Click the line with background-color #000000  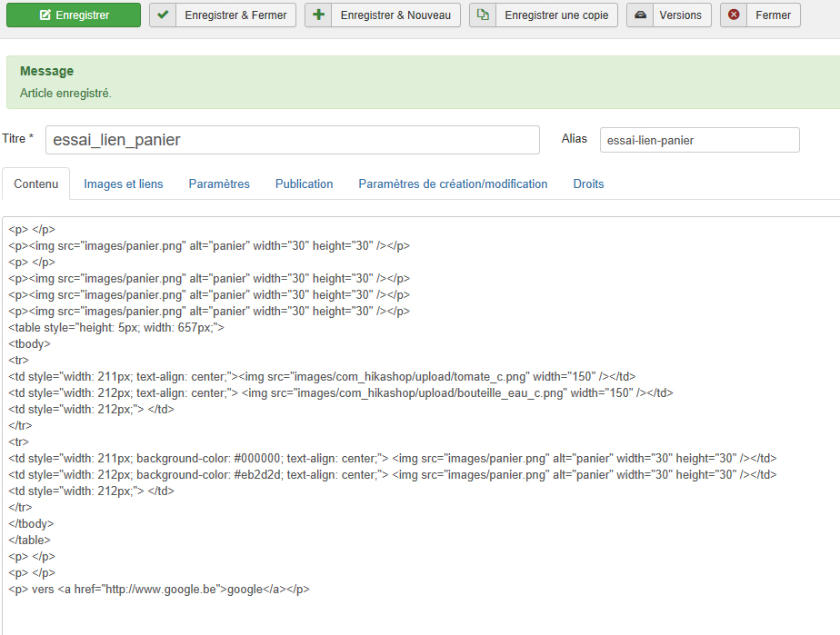pyautogui.click(x=392, y=459)
